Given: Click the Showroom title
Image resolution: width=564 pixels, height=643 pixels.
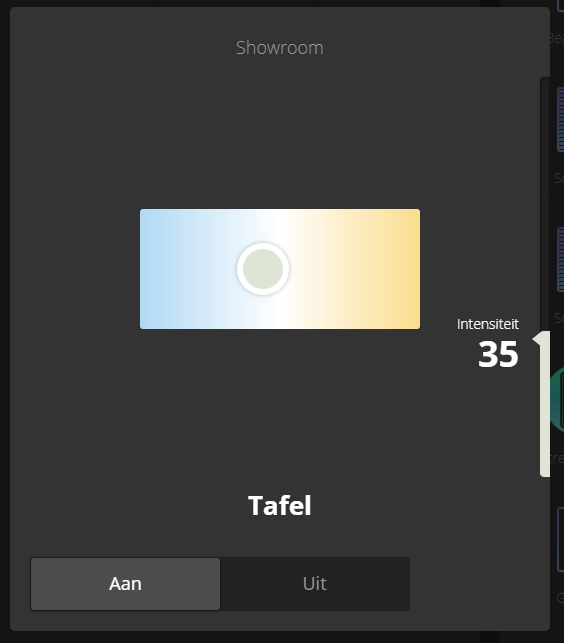Looking at the screenshot, I should click(x=280, y=48).
